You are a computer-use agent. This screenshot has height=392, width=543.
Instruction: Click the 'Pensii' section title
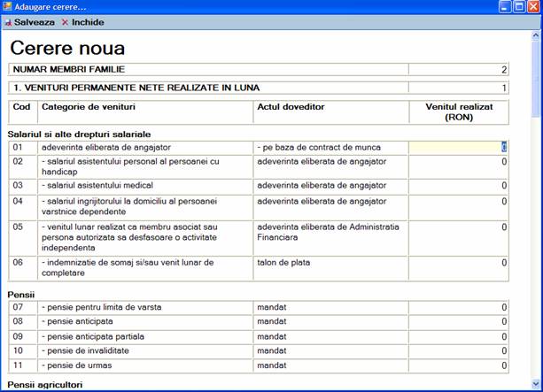point(21,295)
